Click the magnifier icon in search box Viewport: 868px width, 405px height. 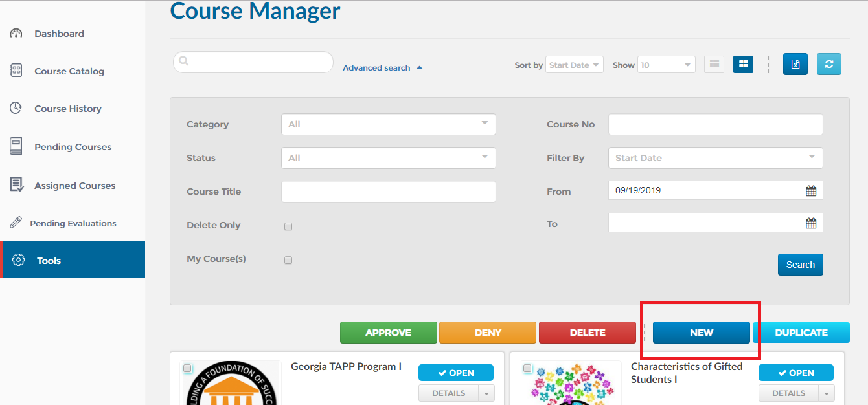184,61
